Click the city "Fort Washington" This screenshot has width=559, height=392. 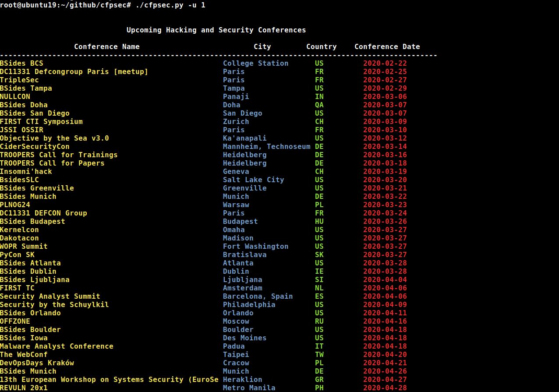tap(256, 246)
